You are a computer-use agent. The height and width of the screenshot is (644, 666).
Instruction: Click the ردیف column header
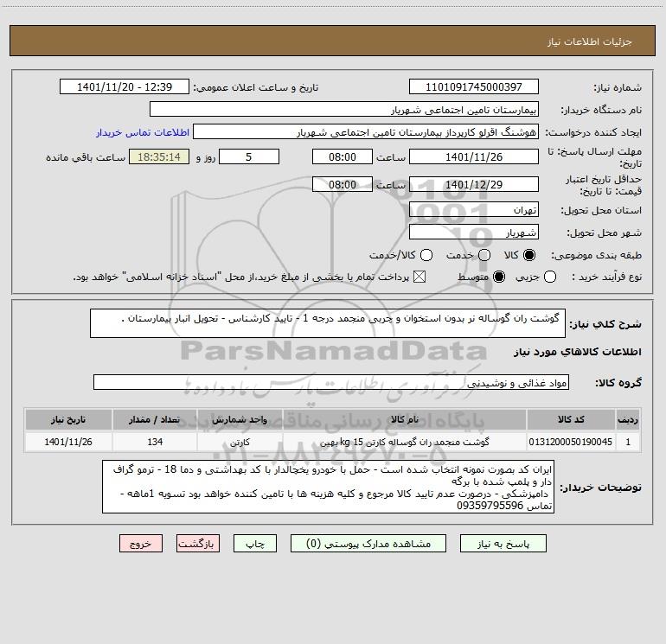coord(628,419)
